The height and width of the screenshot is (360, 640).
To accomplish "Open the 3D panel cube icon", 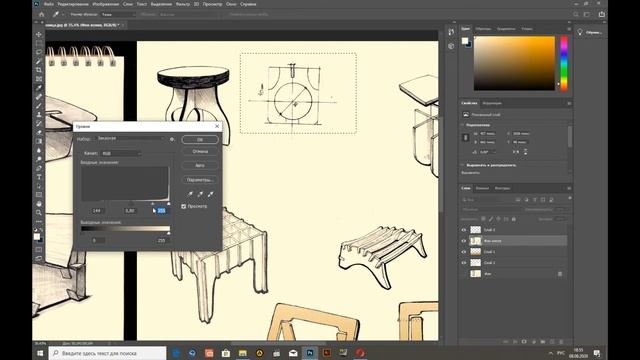I will [451, 46].
